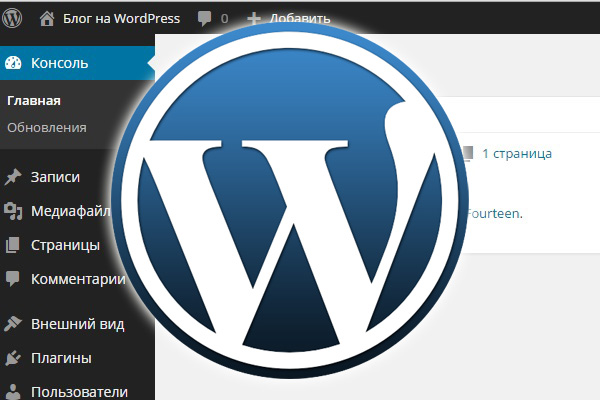Open the 'Плагины' menu

(61, 358)
